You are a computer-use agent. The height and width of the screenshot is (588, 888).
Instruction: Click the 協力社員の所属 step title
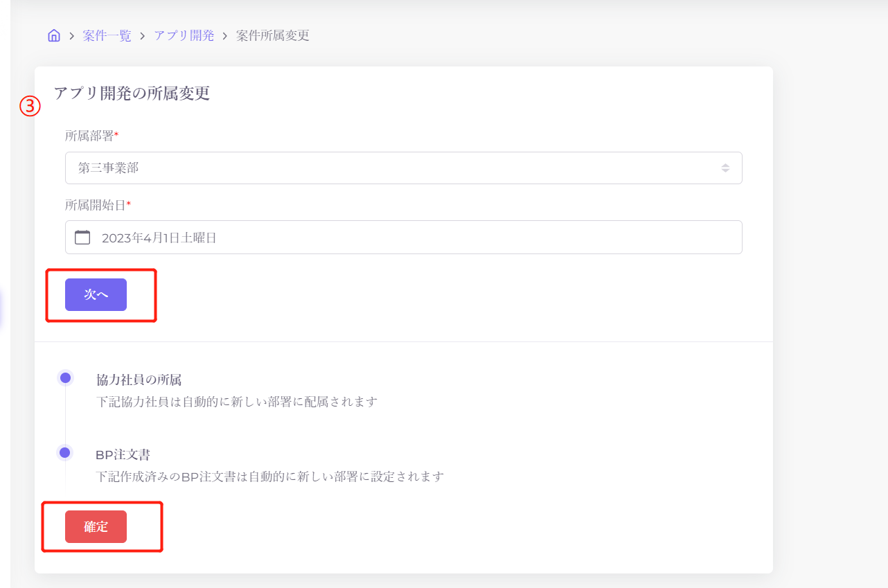pos(139,380)
